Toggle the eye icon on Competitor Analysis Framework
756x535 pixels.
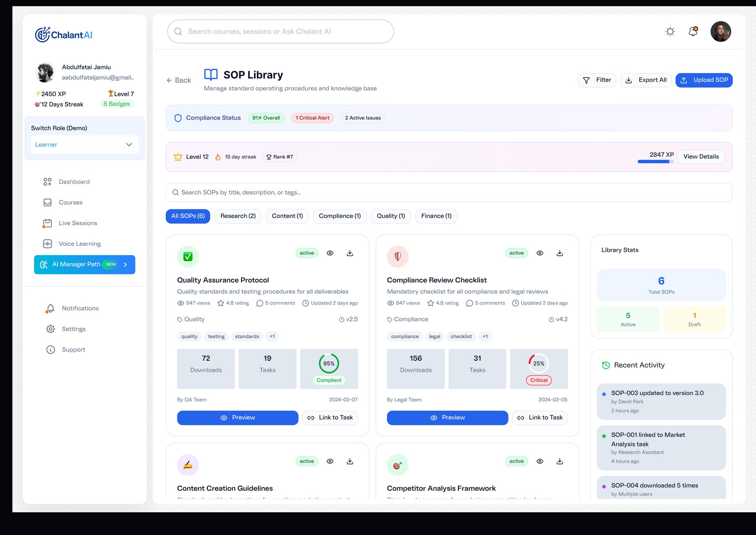540,461
